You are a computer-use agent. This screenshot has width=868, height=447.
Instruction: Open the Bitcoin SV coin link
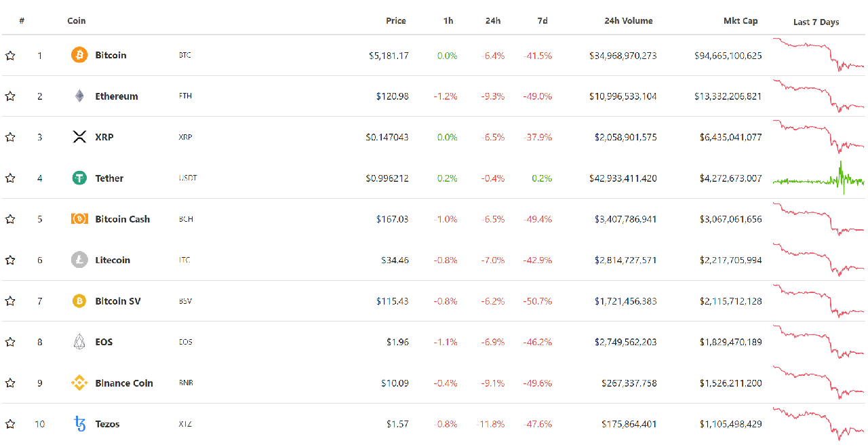(x=118, y=301)
